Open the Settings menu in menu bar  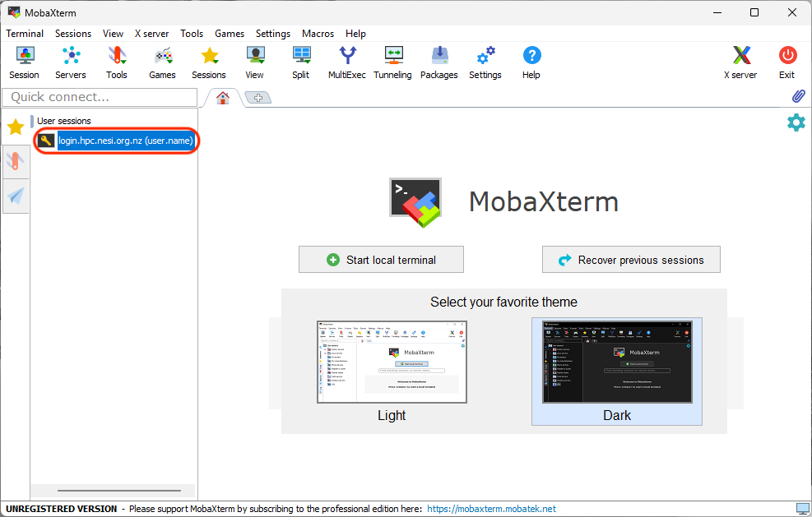tap(273, 34)
